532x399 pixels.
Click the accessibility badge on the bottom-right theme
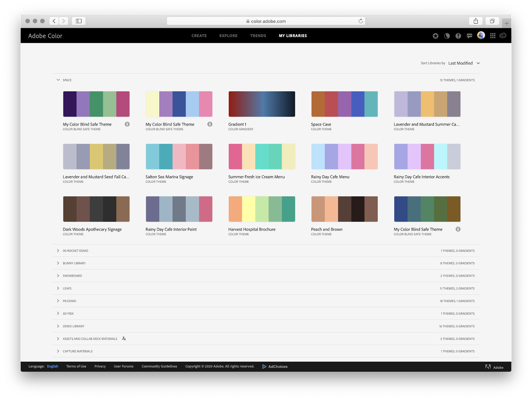pos(458,229)
